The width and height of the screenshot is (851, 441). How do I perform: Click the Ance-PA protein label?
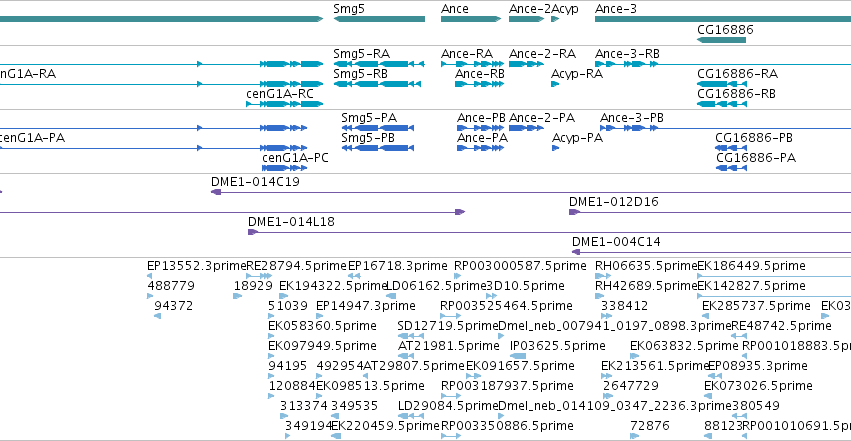[x=482, y=138]
